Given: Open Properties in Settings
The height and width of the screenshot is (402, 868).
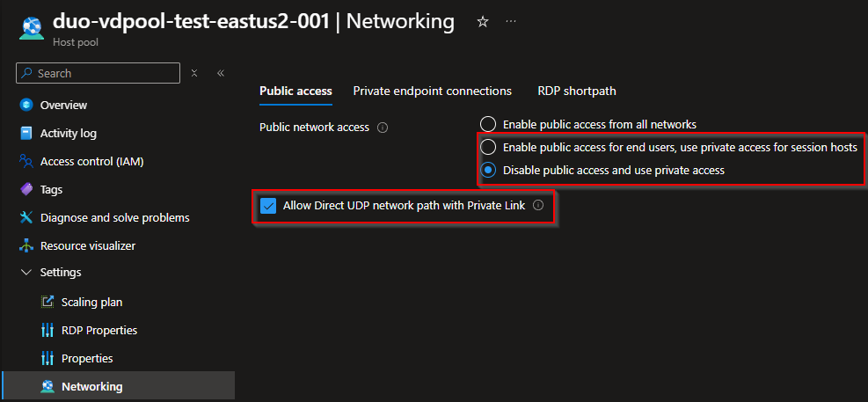Looking at the screenshot, I should tap(87, 358).
